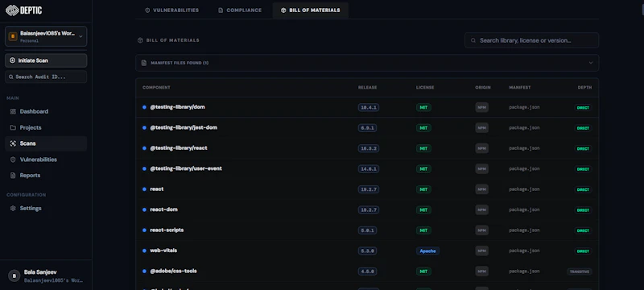This screenshot has width=644, height=290.
Task: Click the plus icon on Initiate Scan
Action: (x=12, y=60)
